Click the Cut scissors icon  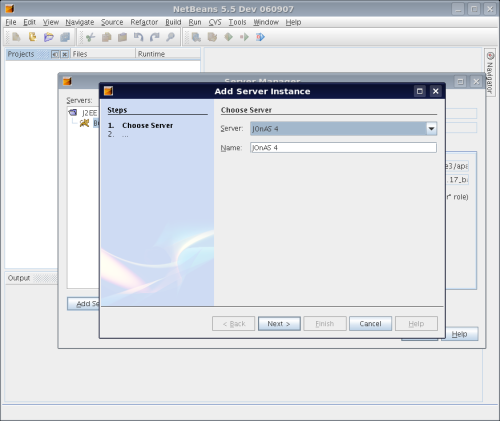point(90,37)
